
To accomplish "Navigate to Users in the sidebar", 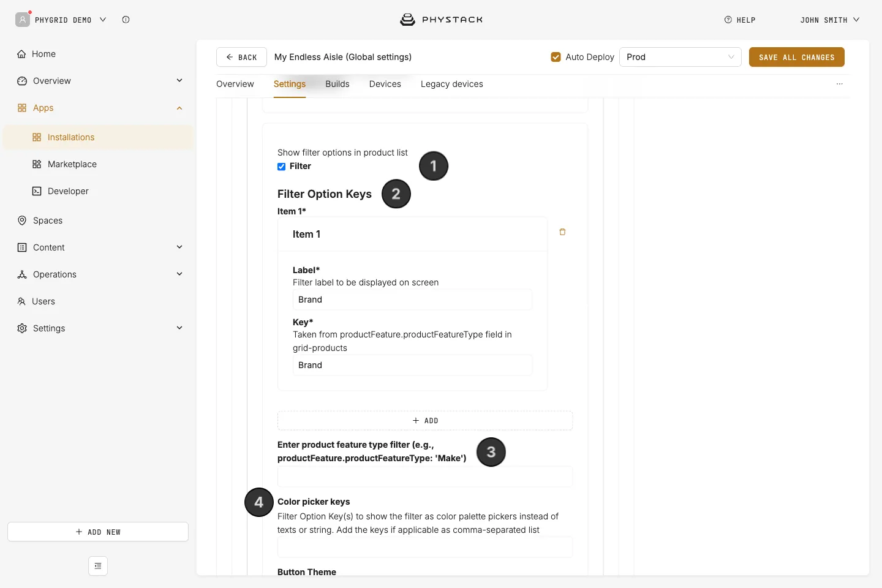I will (43, 301).
